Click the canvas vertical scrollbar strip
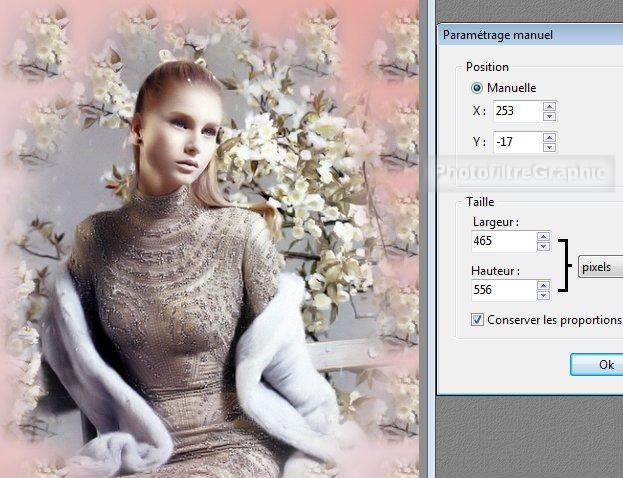Viewport: 623px width, 478px height. pos(425,240)
